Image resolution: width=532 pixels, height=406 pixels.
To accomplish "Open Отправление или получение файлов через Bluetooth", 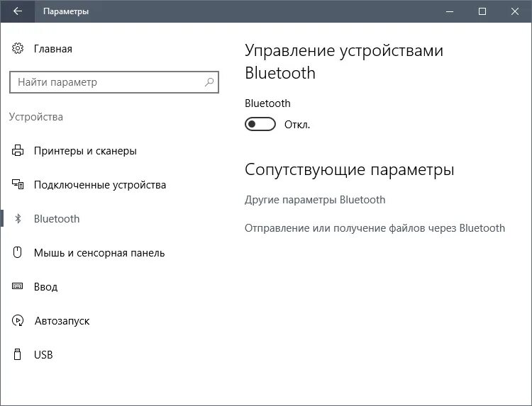I will click(x=375, y=227).
